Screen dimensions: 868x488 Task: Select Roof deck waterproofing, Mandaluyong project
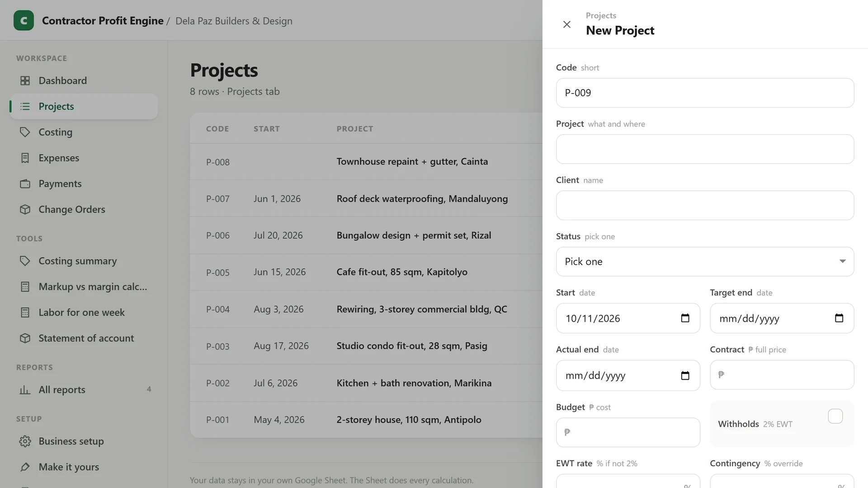(422, 199)
